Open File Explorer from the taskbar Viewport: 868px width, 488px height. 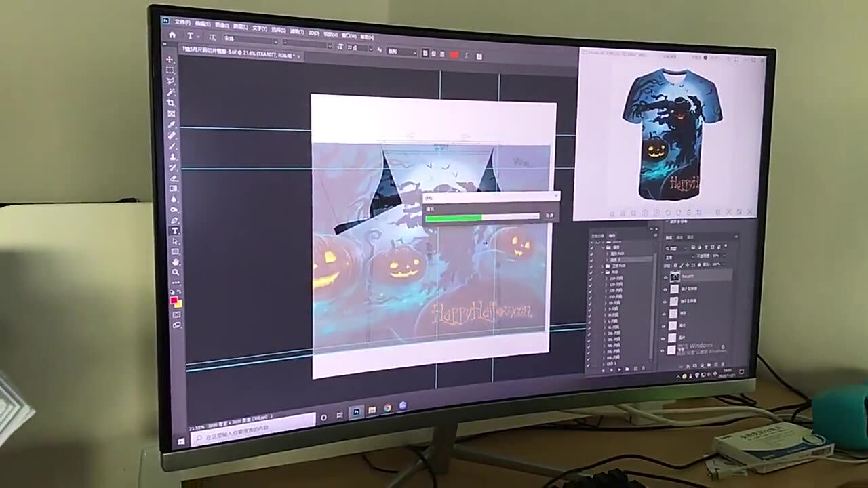click(372, 410)
